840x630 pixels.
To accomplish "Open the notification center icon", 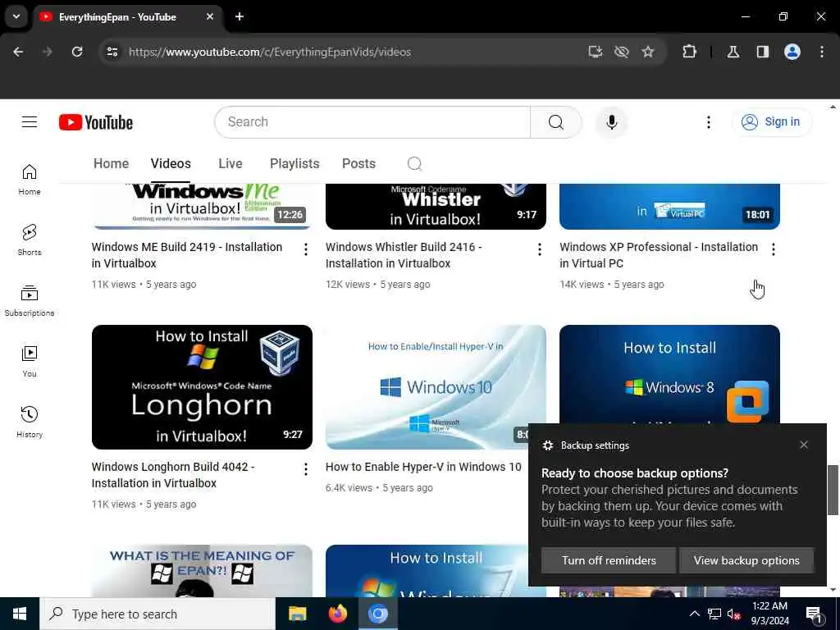I will (814, 614).
